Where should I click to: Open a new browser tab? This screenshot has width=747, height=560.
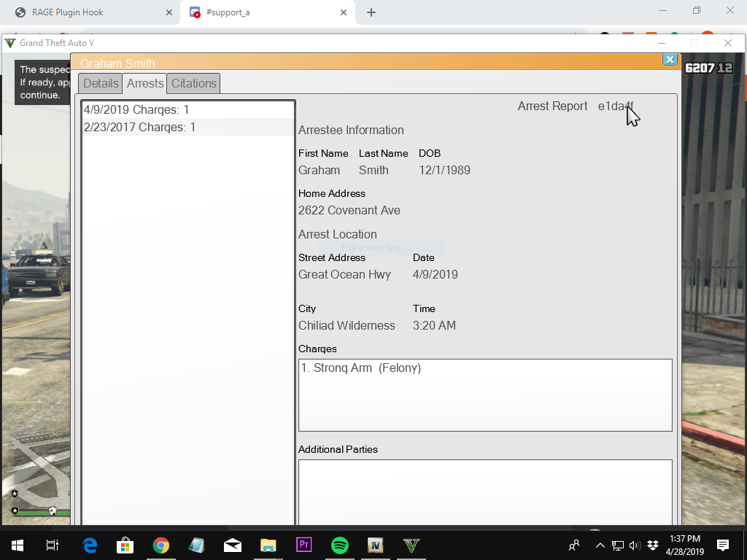tap(371, 12)
